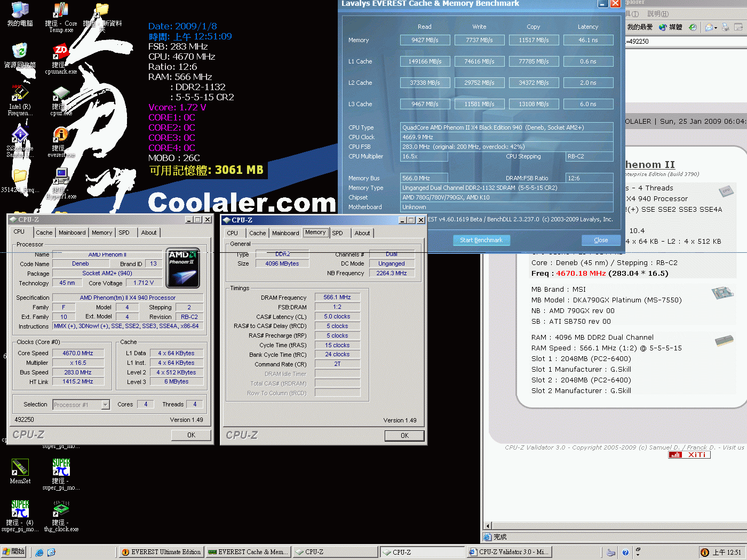Click the EVEREST tray icon by clock
The image size is (747, 560).
coord(705,553)
